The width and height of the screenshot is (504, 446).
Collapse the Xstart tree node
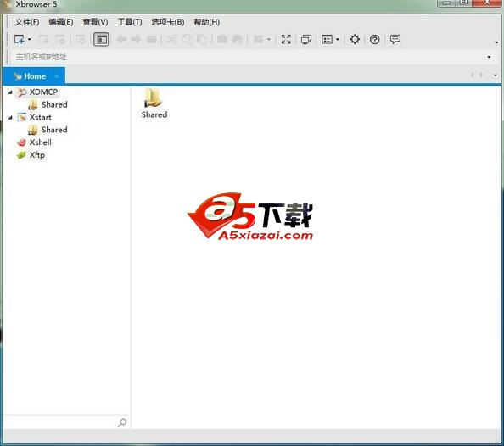tap(10, 118)
